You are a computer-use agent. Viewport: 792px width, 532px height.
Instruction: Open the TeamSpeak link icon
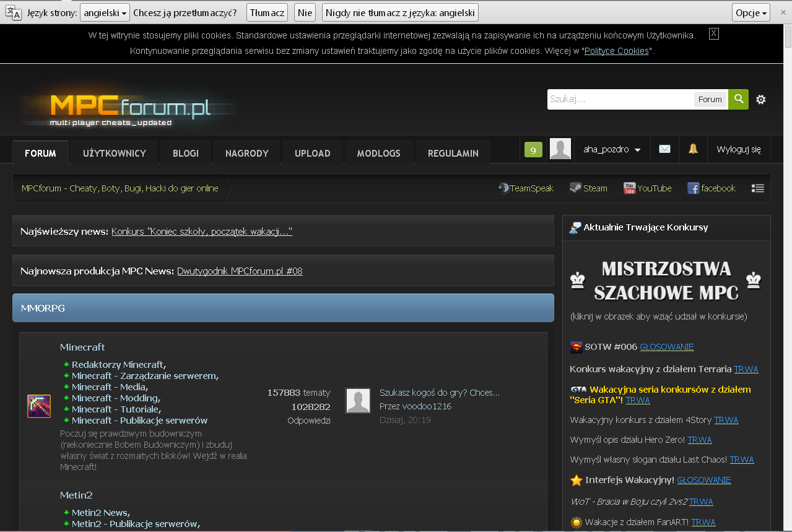(x=504, y=188)
